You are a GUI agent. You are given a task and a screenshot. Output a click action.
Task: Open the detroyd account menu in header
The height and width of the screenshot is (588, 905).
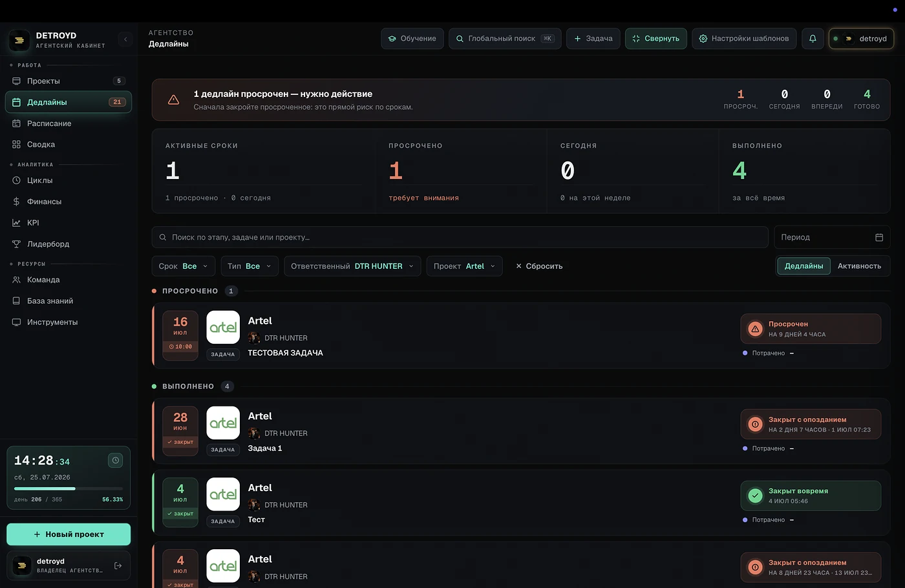862,39
